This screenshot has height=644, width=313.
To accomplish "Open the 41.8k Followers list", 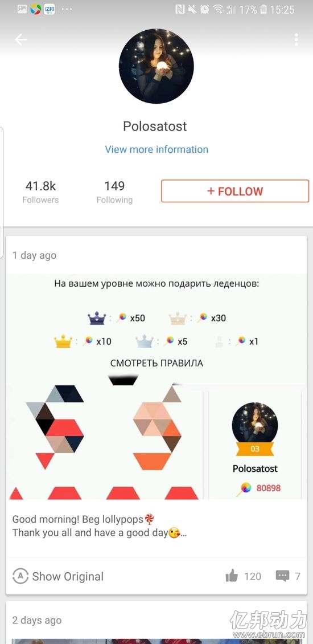I will pyautogui.click(x=40, y=192).
